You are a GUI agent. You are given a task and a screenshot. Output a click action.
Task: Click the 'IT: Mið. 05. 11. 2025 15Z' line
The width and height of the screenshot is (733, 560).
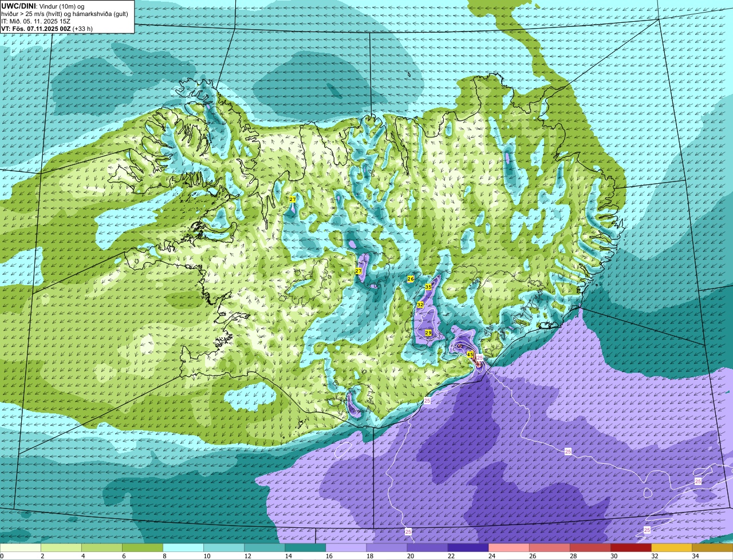[x=36, y=21]
